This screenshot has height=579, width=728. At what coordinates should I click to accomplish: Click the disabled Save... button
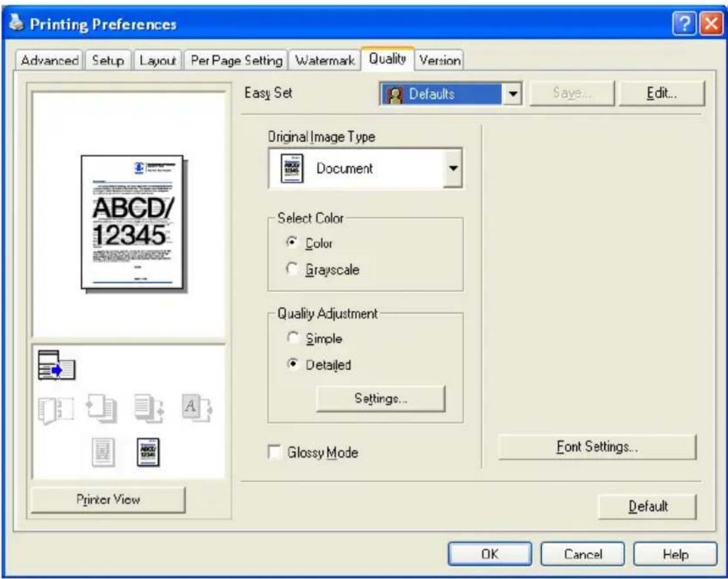(572, 93)
